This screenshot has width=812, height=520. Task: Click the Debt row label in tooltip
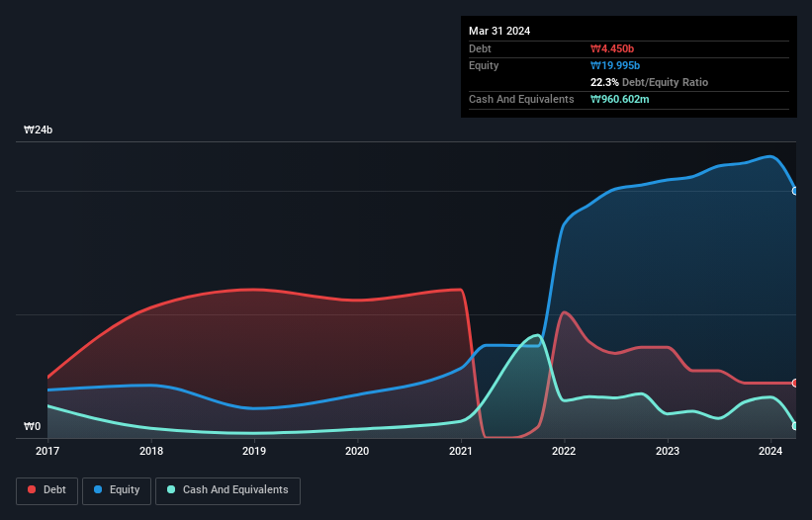click(480, 48)
